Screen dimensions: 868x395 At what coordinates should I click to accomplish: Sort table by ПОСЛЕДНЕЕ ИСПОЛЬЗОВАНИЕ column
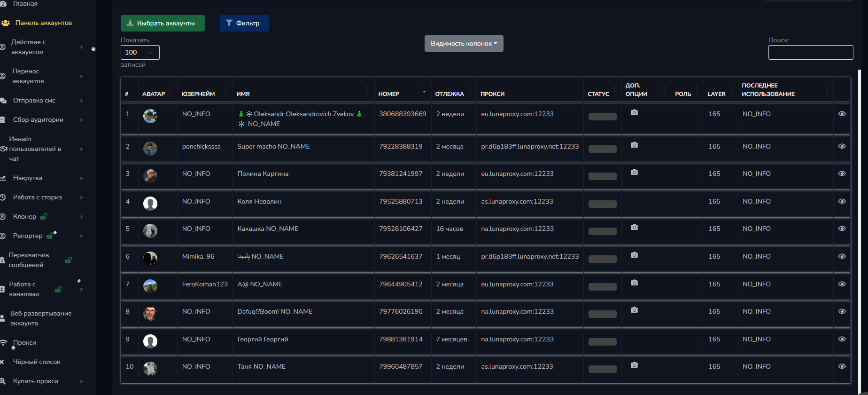(785, 90)
